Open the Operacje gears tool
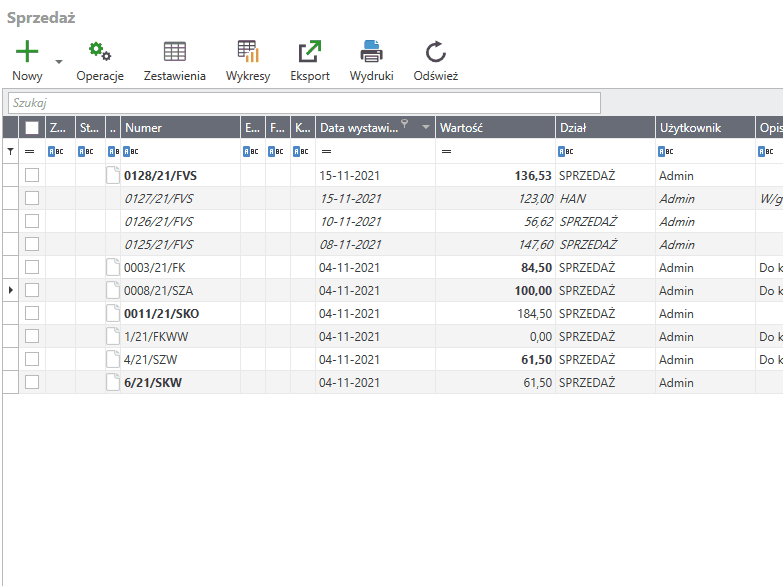This screenshot has width=783, height=586. (100, 52)
